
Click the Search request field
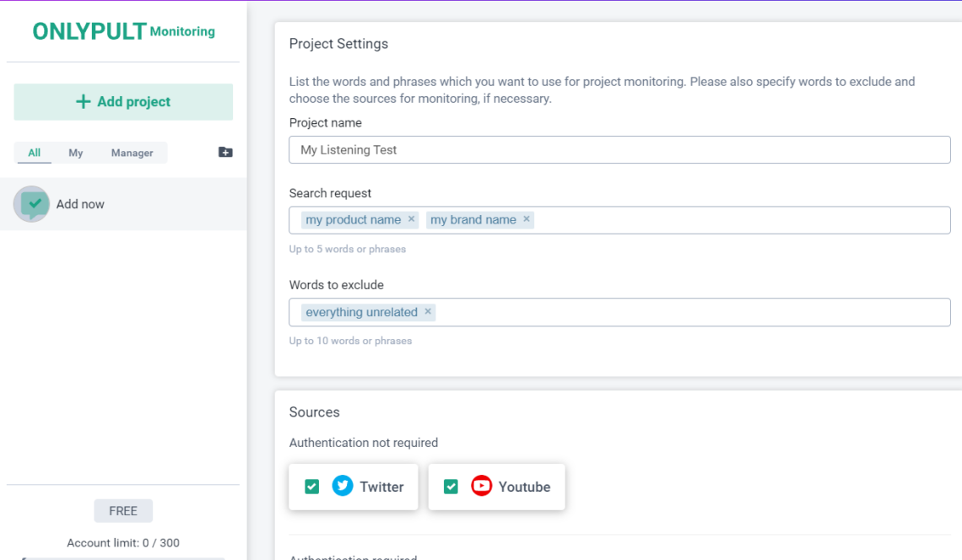717,219
